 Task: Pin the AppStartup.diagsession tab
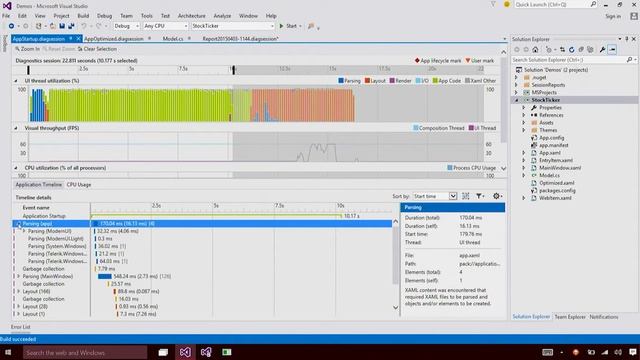point(71,38)
